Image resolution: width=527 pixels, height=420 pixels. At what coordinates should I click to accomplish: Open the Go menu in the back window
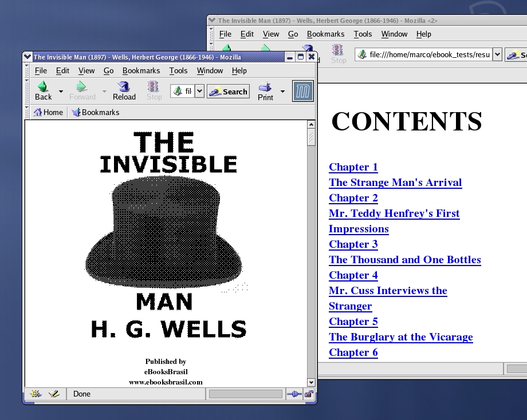293,34
